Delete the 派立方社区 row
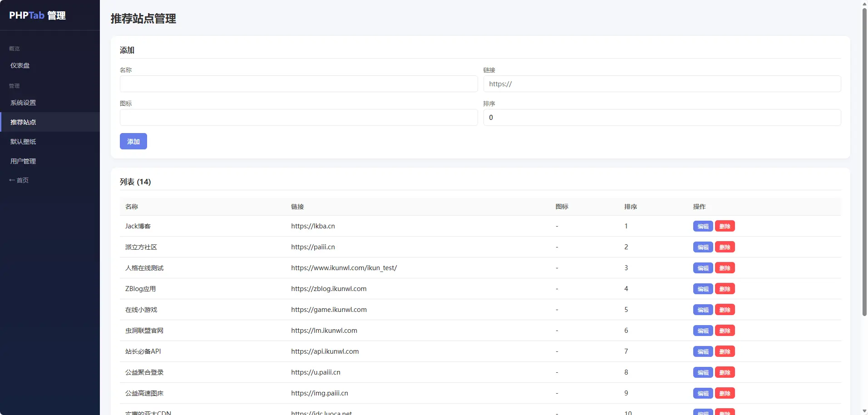Screen dimensions: 868x415 pos(725,247)
